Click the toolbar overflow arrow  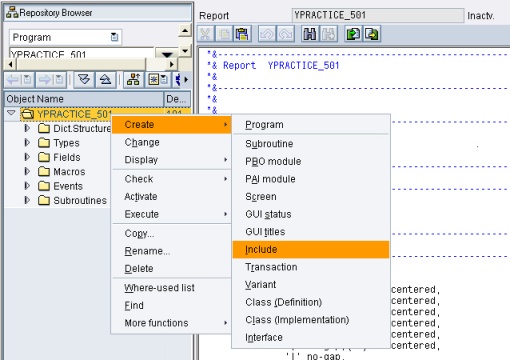coord(186,80)
